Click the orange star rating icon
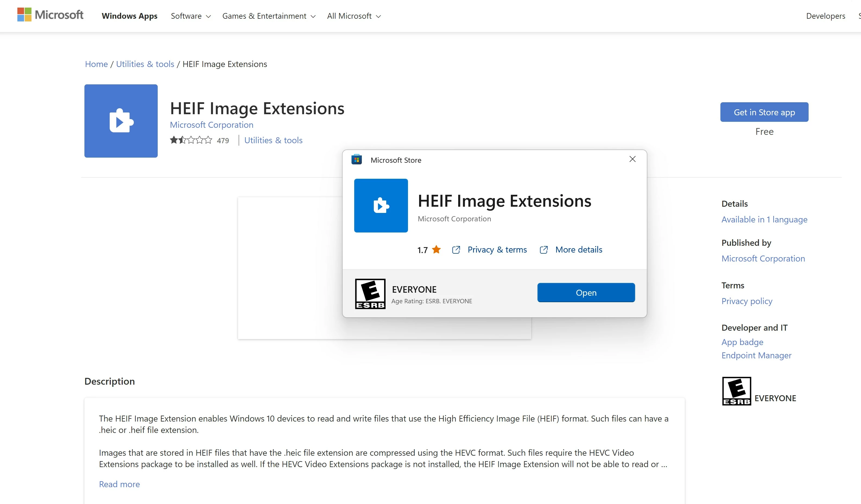 click(x=436, y=250)
